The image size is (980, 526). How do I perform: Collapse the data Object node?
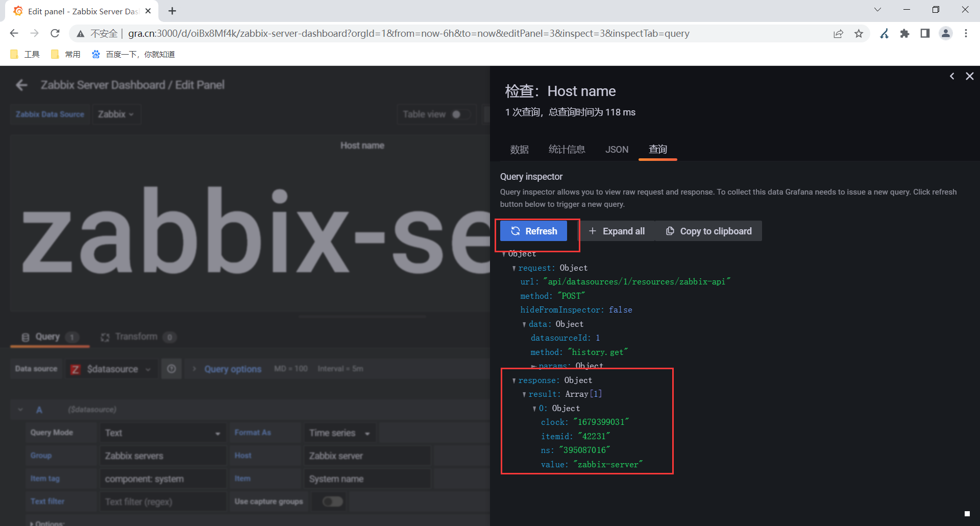tap(524, 324)
